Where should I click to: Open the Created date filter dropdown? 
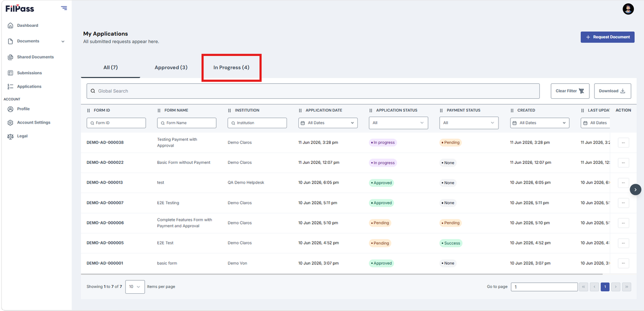click(539, 123)
